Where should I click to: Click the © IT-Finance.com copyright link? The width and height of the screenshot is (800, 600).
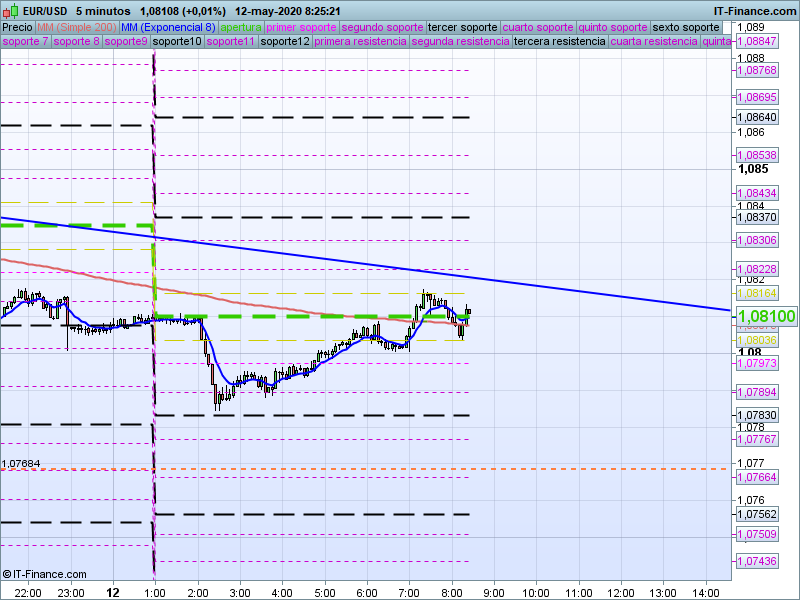[x=44, y=574]
